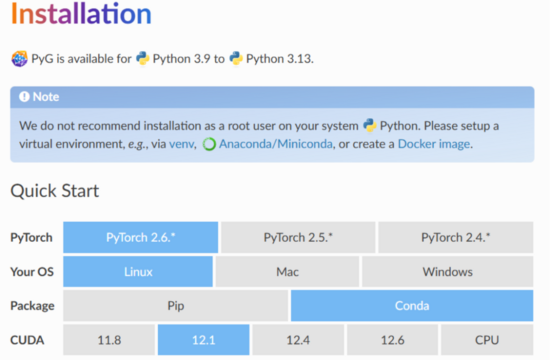Pick Windows as your OS
The image size is (550, 360).
point(448,272)
